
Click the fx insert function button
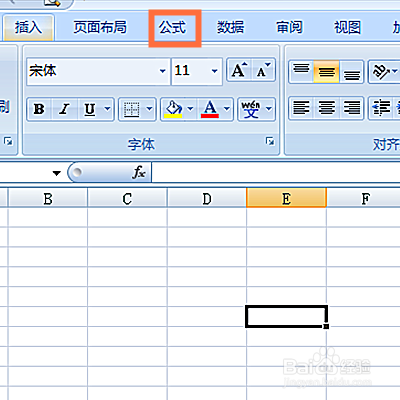[138, 172]
